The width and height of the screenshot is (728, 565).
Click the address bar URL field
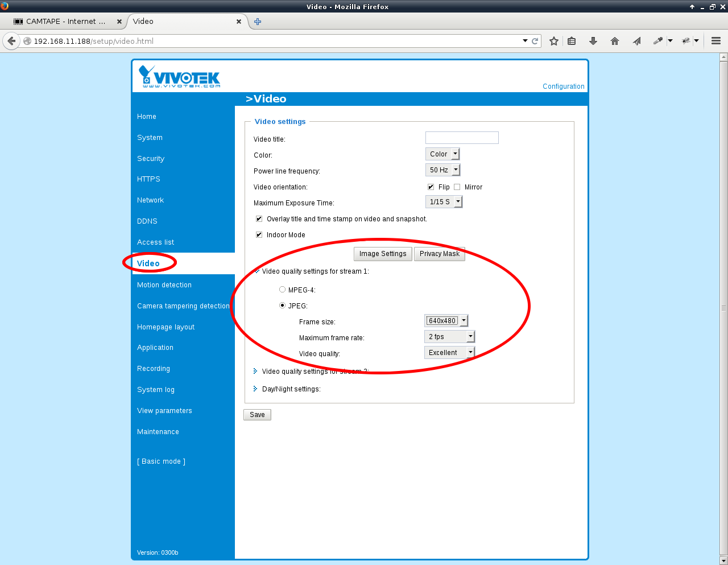[273, 41]
